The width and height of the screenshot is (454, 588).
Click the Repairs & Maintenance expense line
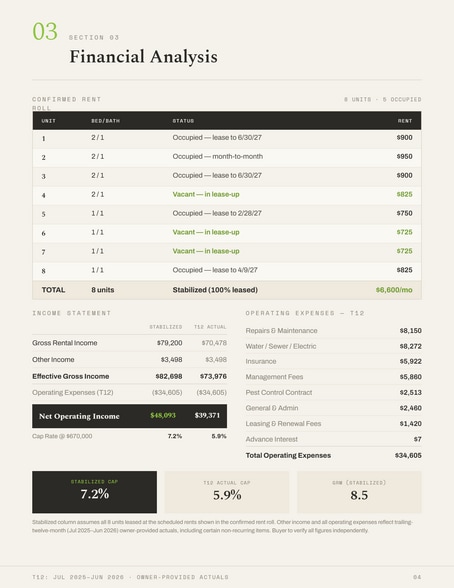click(x=333, y=331)
